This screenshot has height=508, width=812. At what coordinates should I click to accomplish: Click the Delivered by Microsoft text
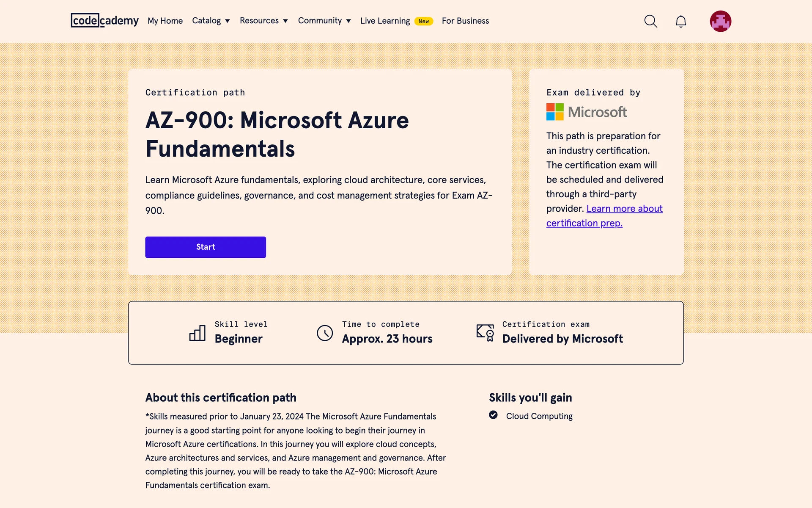click(562, 339)
